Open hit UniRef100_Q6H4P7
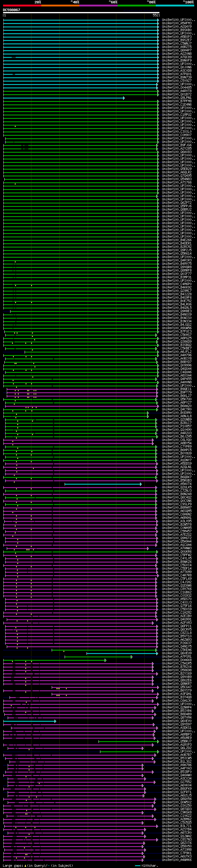Screen dimensions: 197x868 (x=177, y=50)
